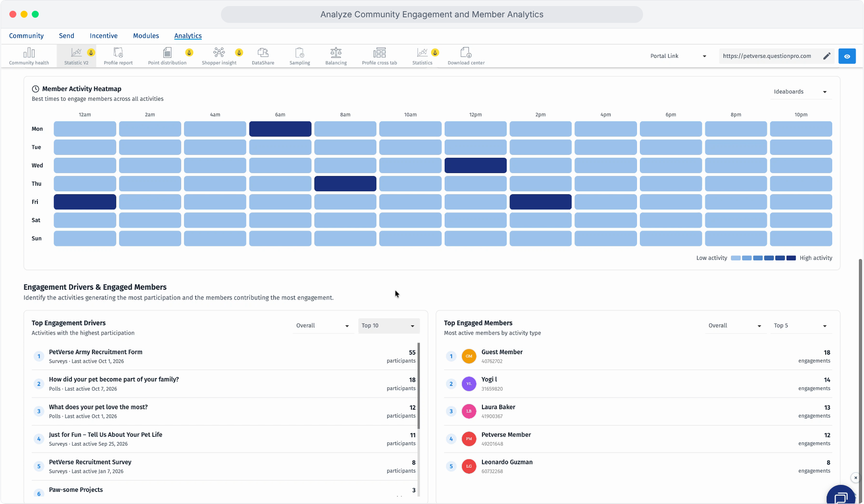Open Sampling tool icon

(300, 52)
